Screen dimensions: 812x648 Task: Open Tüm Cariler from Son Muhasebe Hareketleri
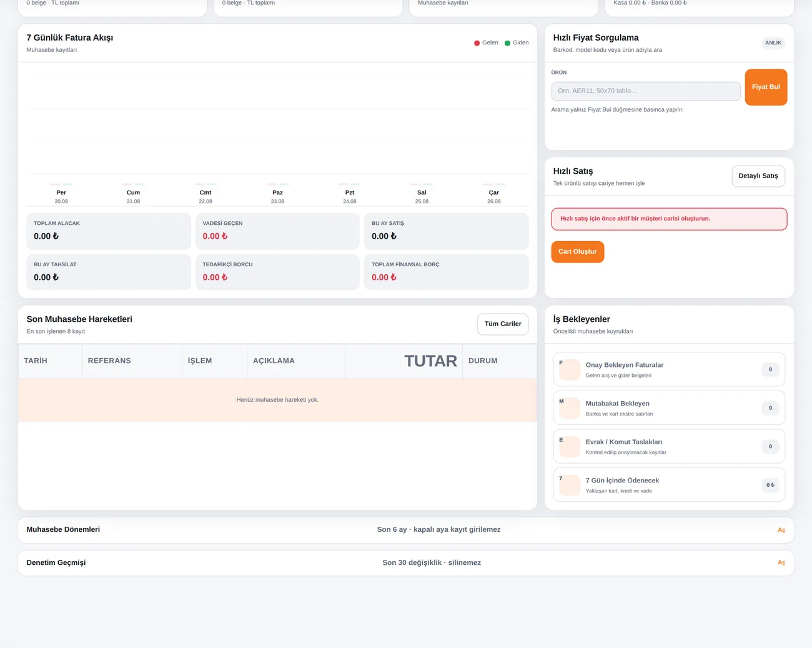click(x=503, y=324)
